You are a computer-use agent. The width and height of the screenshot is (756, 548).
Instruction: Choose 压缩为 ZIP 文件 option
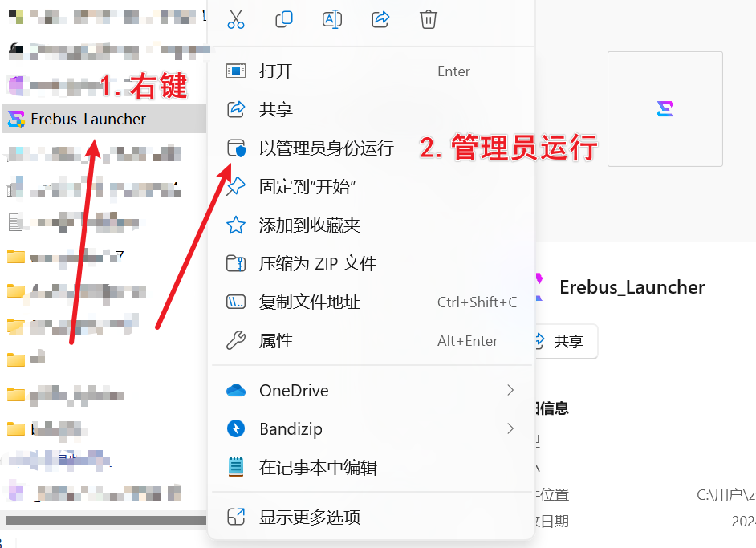tap(318, 264)
